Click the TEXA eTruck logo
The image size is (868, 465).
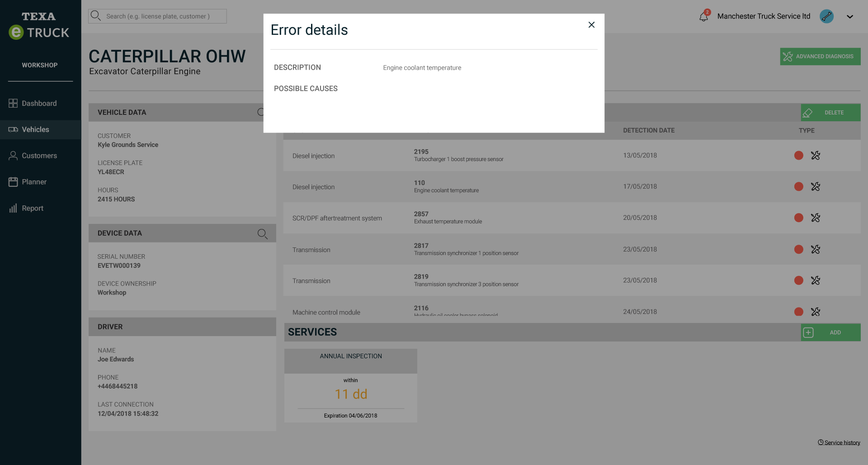tap(39, 26)
